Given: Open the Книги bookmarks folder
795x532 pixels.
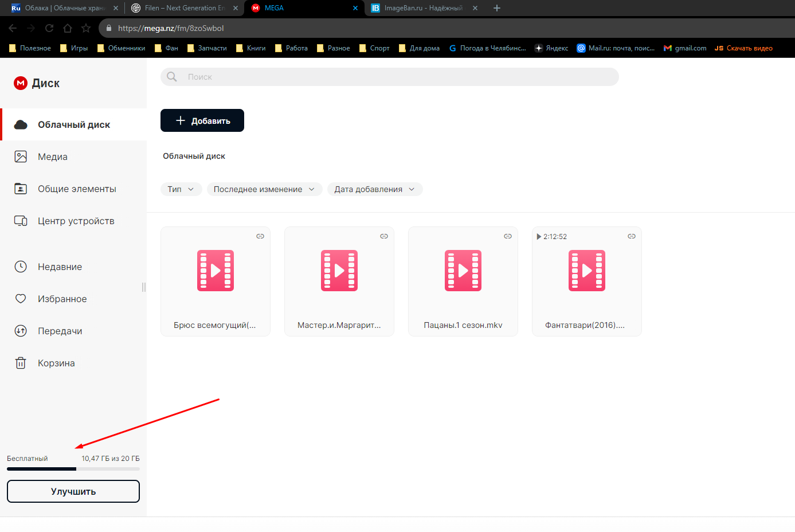Looking at the screenshot, I should pyautogui.click(x=250, y=48).
